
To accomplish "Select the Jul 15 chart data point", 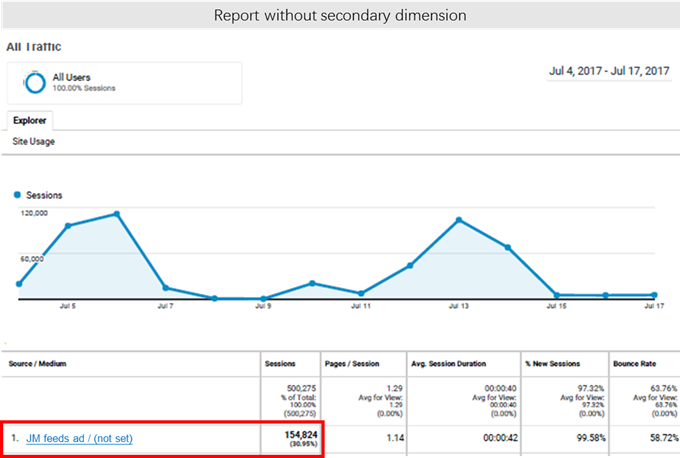I will 557,295.
